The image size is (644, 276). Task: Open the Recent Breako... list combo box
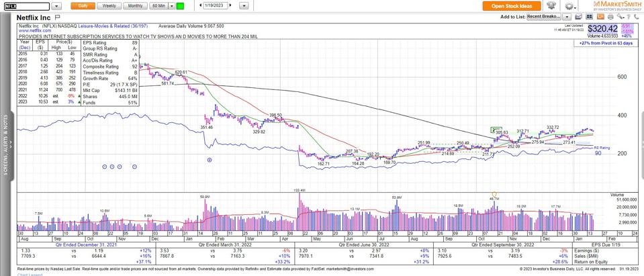tap(544, 17)
